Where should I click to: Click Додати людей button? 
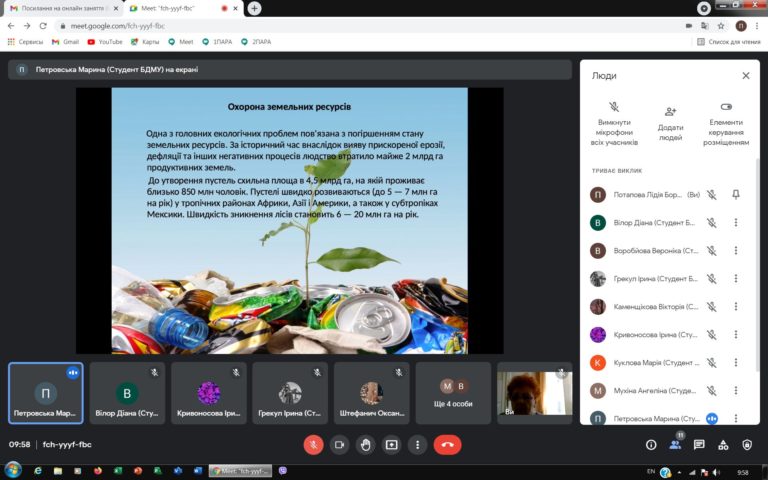pos(670,124)
